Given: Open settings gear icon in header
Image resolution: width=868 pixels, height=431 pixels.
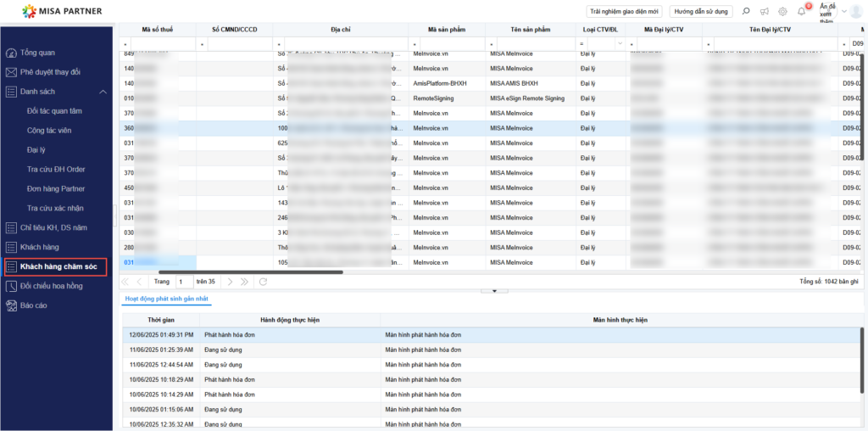Looking at the screenshot, I should [782, 12].
